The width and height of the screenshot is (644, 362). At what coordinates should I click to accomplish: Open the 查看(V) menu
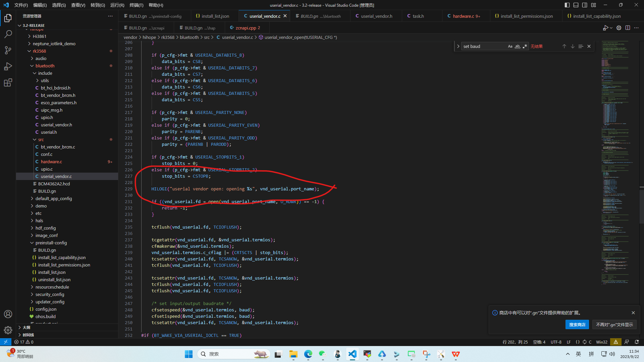pyautogui.click(x=78, y=5)
